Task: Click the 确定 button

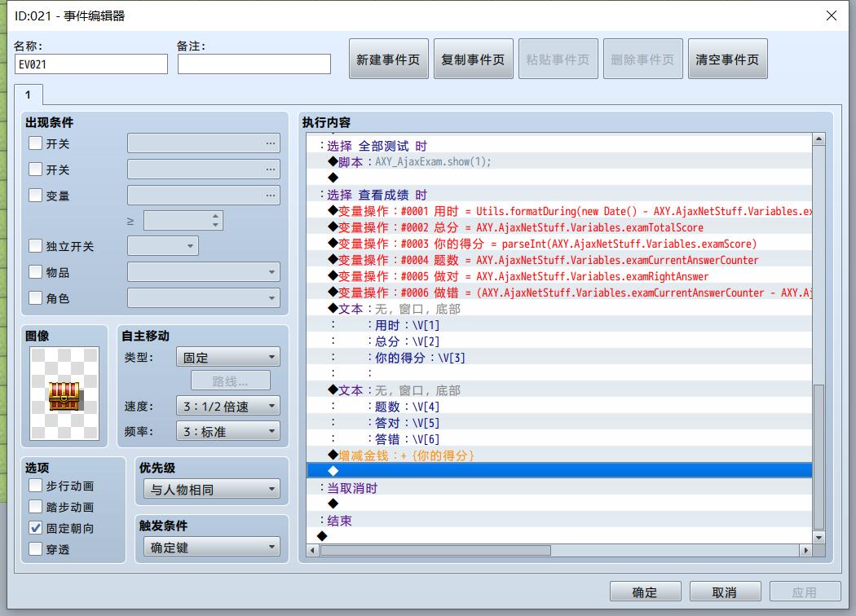Action: pyautogui.click(x=646, y=592)
